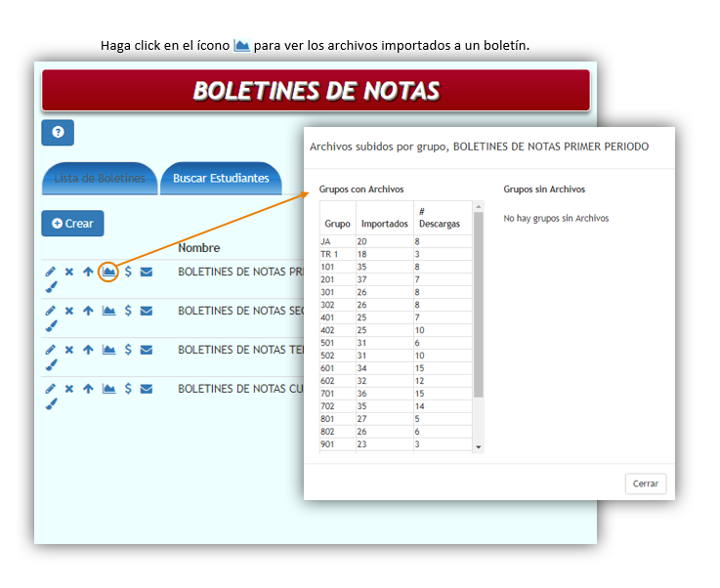Screen dimensions: 720x588
Task: Chart icon in BOLETINES DE NOTAS TER row
Action: coord(108,350)
